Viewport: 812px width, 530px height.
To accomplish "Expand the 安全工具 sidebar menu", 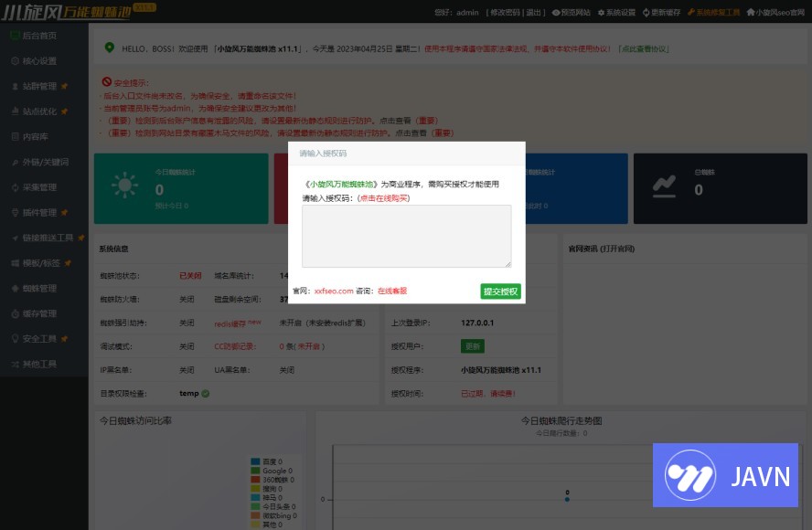I will [x=39, y=339].
